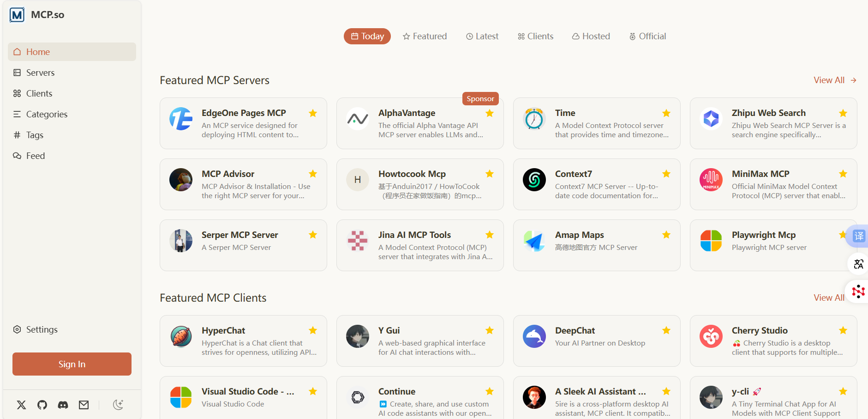The width and height of the screenshot is (868, 419).
Task: Click the Time clock icon
Action: tap(534, 119)
